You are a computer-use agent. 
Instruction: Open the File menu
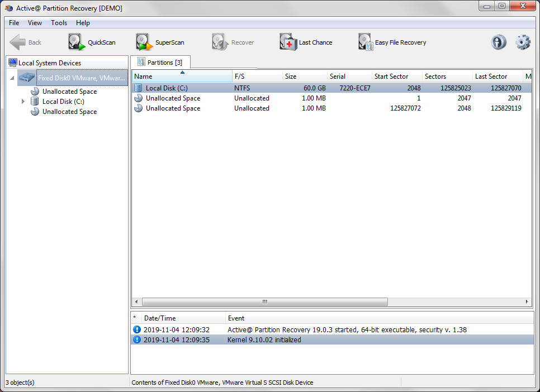tap(14, 23)
